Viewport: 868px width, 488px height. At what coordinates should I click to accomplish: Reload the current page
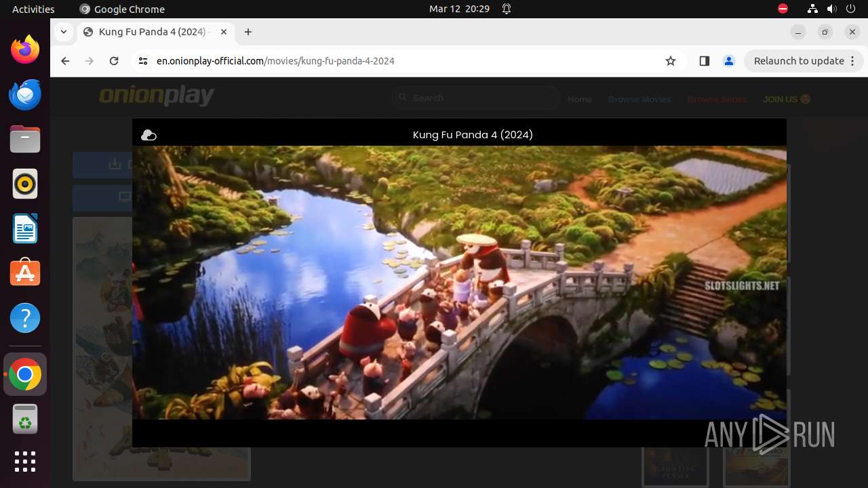[x=114, y=61]
